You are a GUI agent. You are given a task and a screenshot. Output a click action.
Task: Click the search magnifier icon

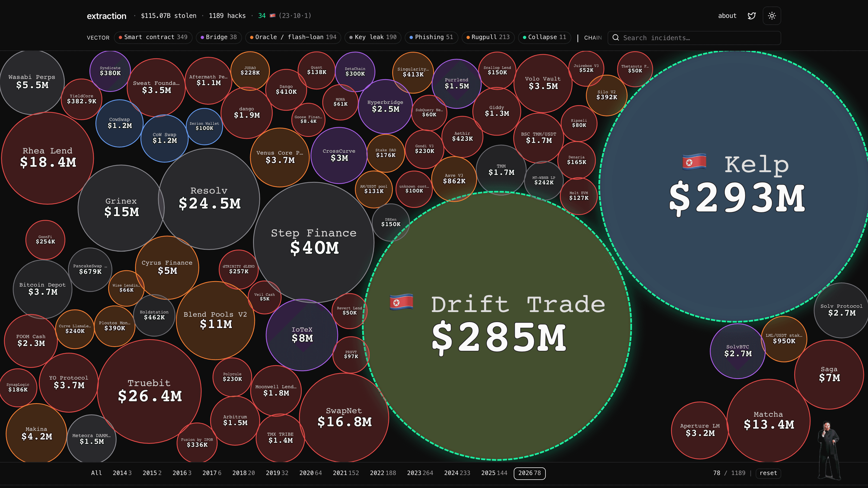pos(616,38)
